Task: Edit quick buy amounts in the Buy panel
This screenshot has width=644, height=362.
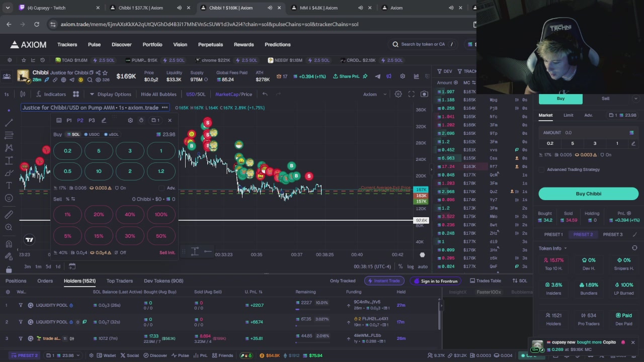Action: coord(633,143)
